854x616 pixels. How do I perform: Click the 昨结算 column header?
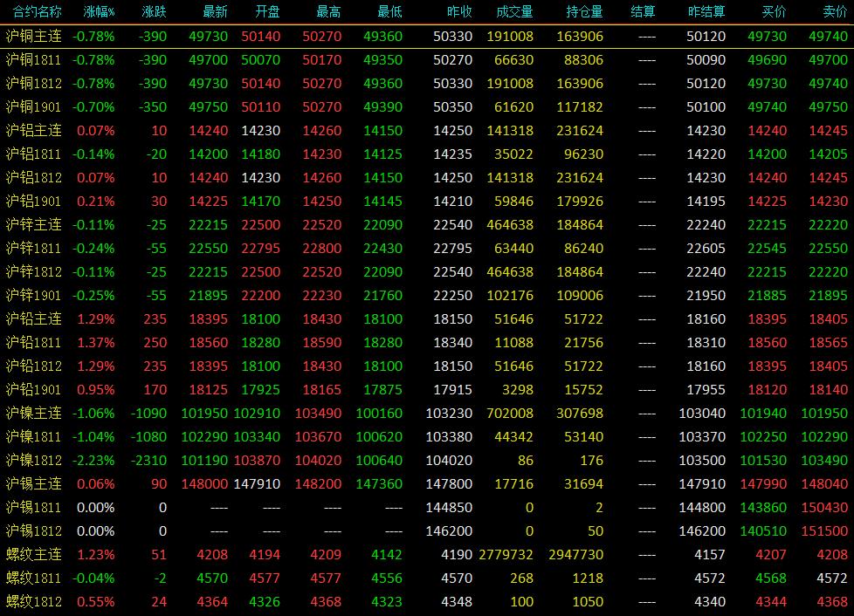(706, 11)
